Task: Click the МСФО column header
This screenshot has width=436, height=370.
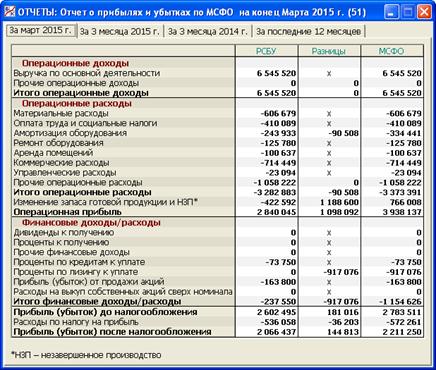Action: (392, 51)
